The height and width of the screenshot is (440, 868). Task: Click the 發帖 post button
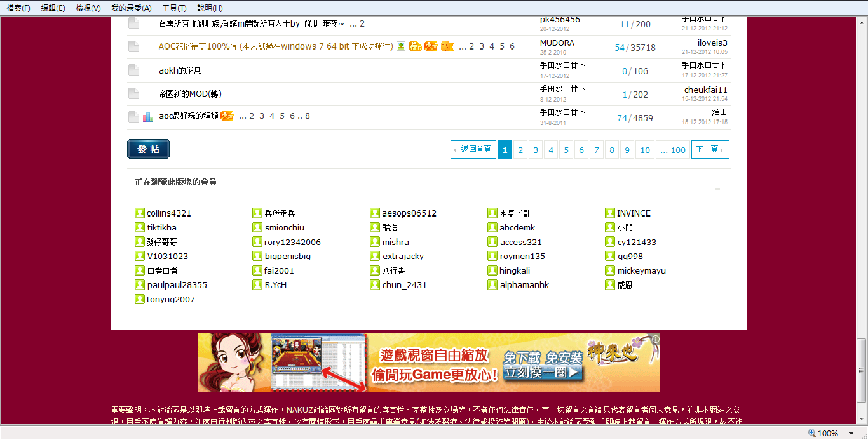tap(148, 149)
